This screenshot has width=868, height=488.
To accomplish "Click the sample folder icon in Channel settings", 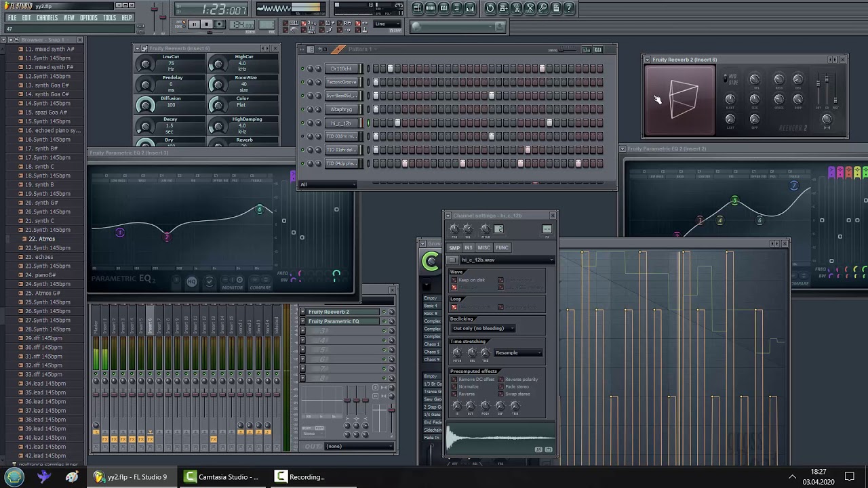I will [452, 260].
